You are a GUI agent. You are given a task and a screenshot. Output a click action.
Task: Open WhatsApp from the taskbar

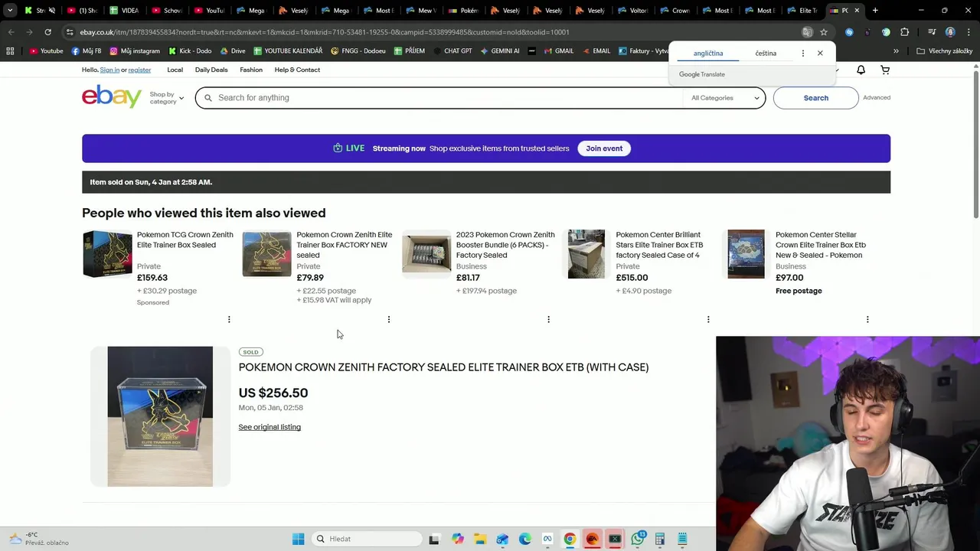pyautogui.click(x=638, y=539)
